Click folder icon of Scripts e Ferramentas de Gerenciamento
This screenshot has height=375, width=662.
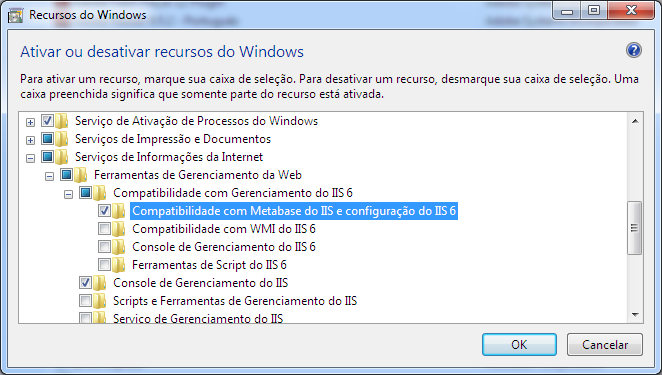[x=100, y=301]
